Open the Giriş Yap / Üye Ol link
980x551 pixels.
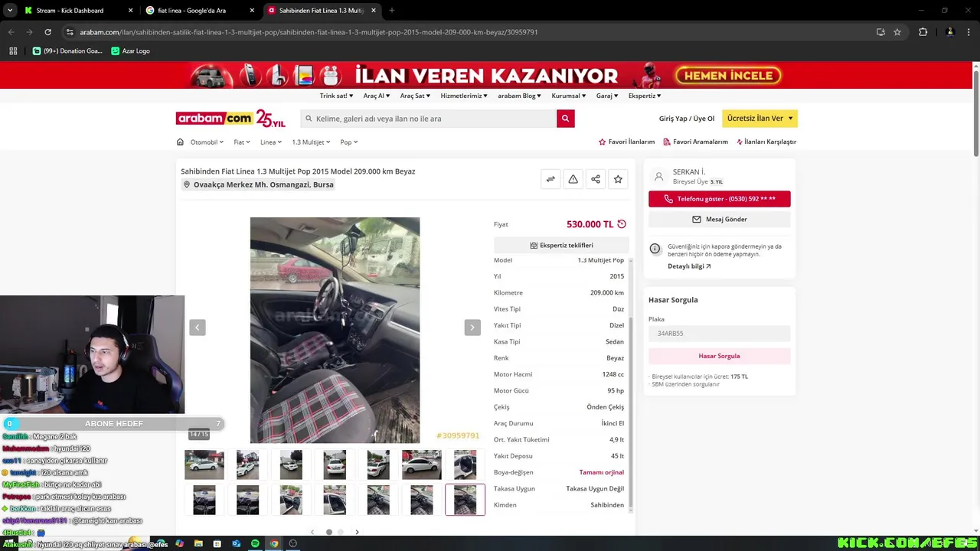click(x=687, y=119)
